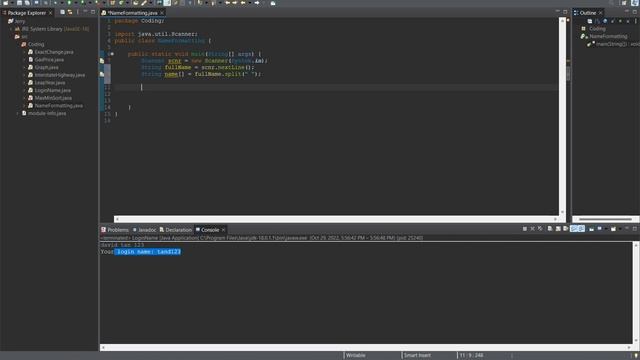Screen dimensions: 640x360
Task: Toggle Scroll Lock in the Console
Action: [x=558, y=229]
